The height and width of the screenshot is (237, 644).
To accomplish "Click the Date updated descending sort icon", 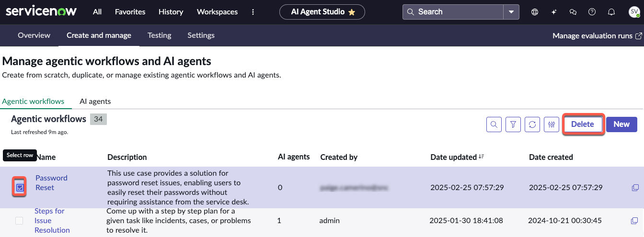I will [x=481, y=157].
